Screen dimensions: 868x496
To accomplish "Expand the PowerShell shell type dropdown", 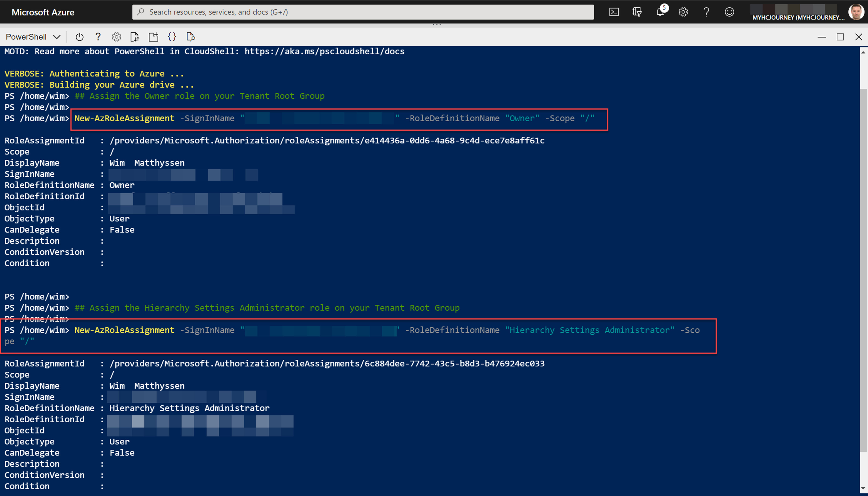I will tap(33, 37).
